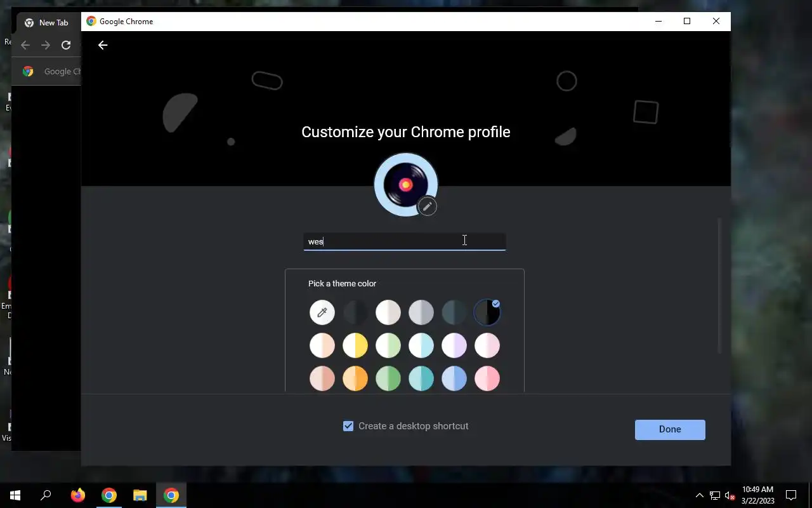Minimize the Google Chrome profile window
Viewport: 812px width, 508px height.
(x=658, y=21)
